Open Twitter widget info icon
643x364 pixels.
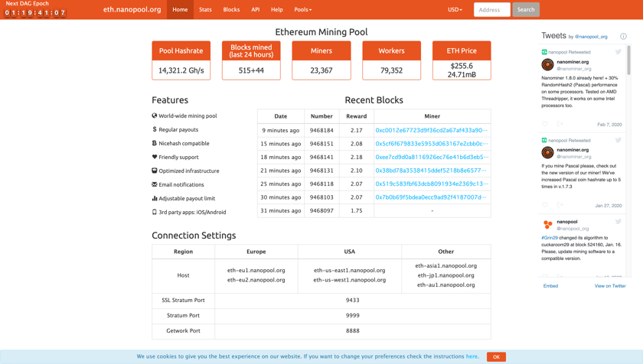pos(623,36)
